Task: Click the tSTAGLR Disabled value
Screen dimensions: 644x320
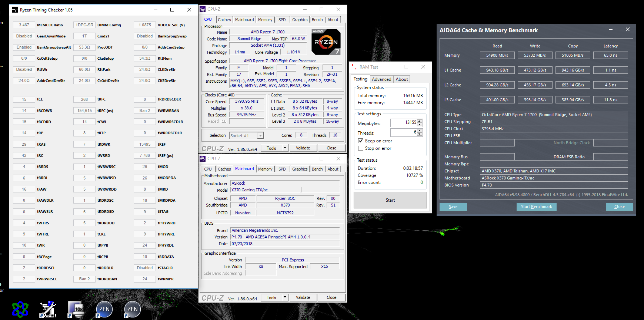Action: 145,268
